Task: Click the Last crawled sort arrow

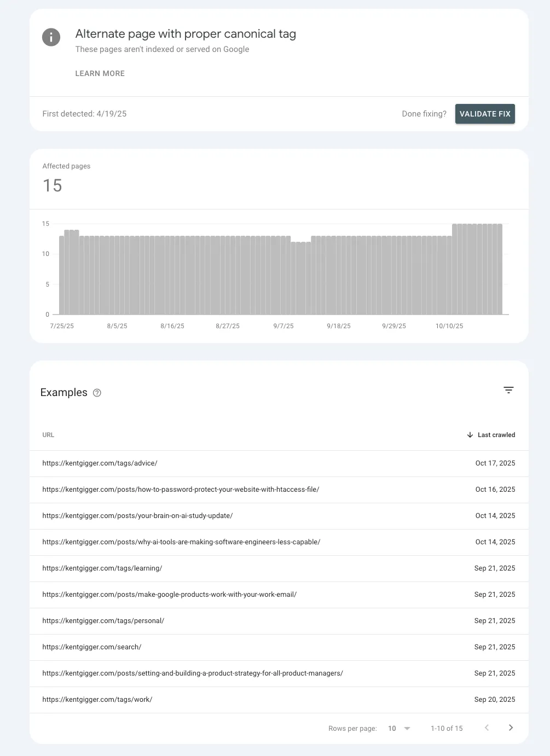Action: point(470,435)
